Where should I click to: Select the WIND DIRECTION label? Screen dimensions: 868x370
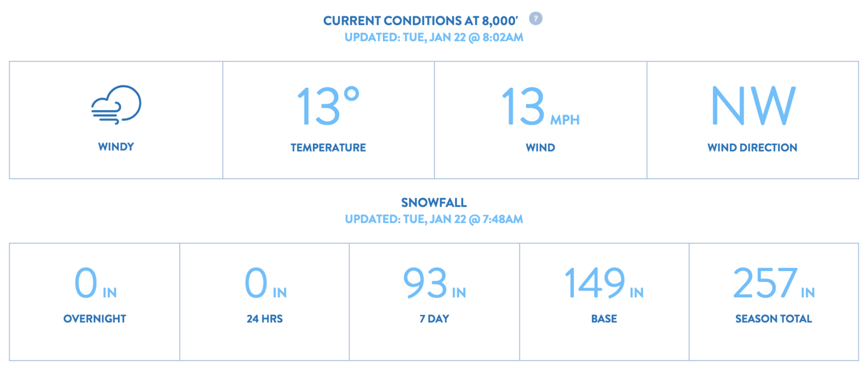[752, 147]
